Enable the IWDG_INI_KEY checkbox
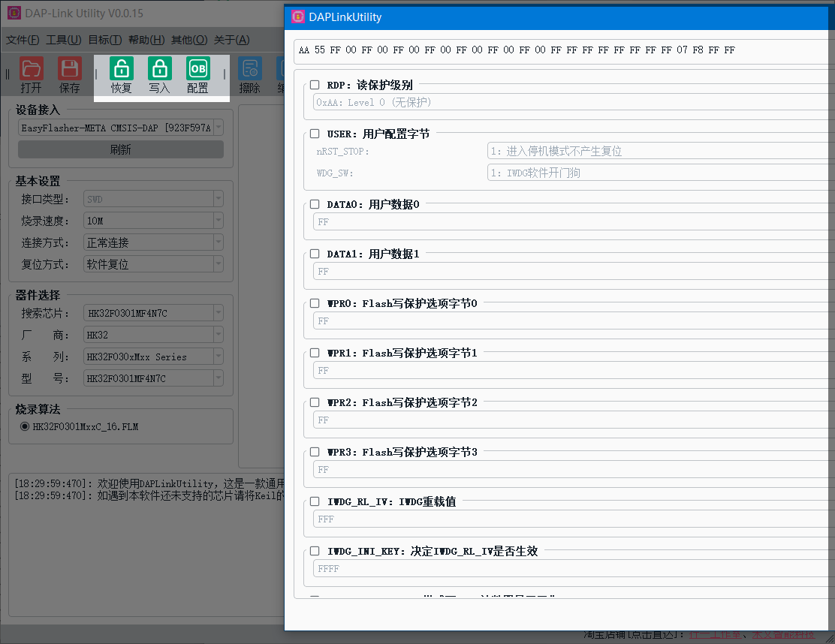 (315, 551)
